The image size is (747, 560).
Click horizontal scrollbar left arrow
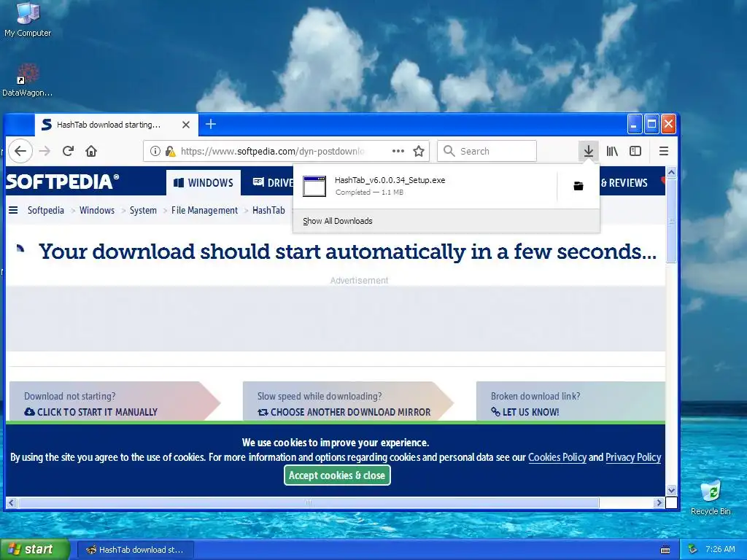[12, 502]
